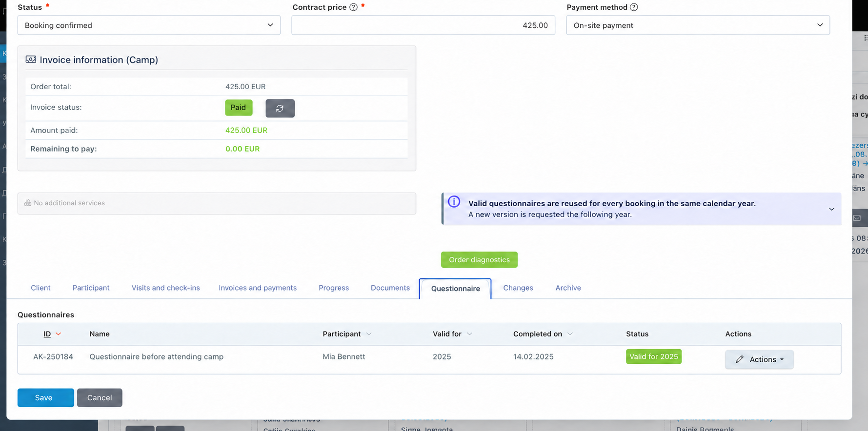Open the Invoices and payments tab

pos(258,288)
